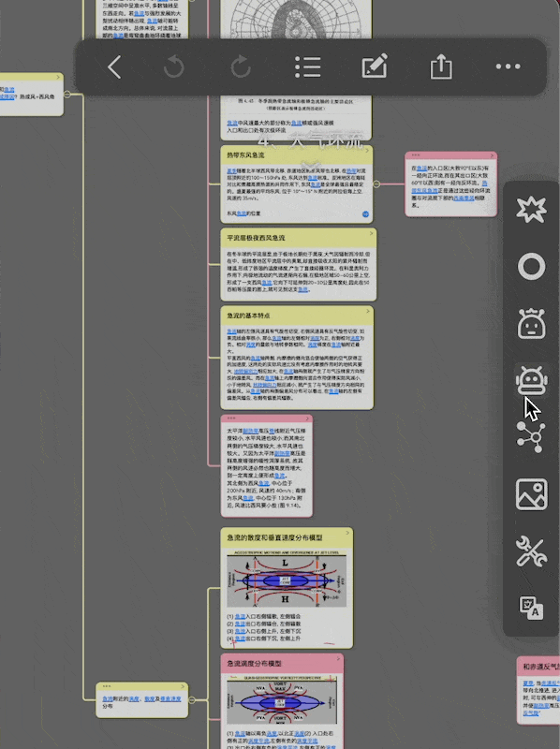Collapse branch circle beside 热带东风急流 card
560x749 pixels.
pyautogui.click(x=376, y=184)
